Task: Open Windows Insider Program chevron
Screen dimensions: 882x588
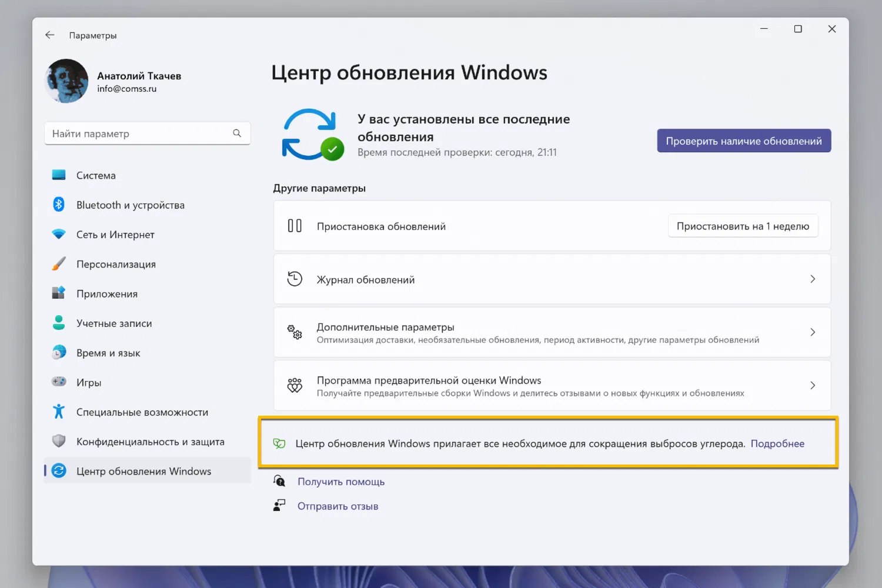Action: click(813, 386)
